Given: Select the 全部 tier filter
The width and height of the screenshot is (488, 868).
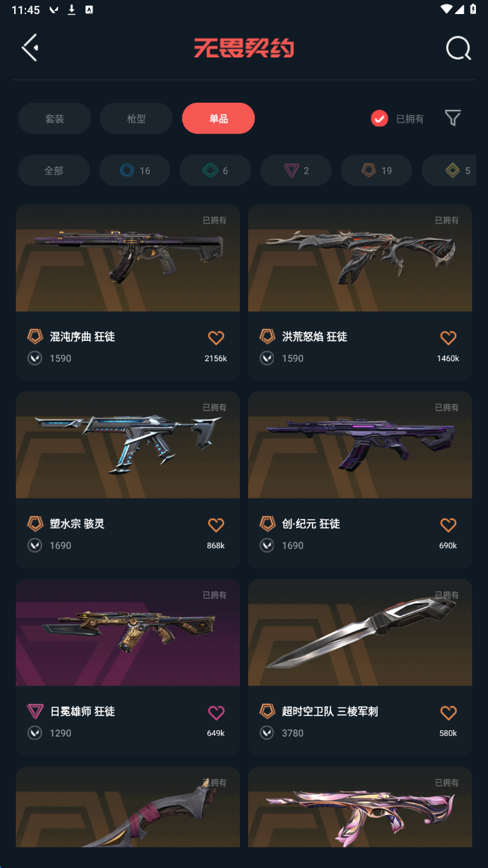Looking at the screenshot, I should [x=54, y=170].
